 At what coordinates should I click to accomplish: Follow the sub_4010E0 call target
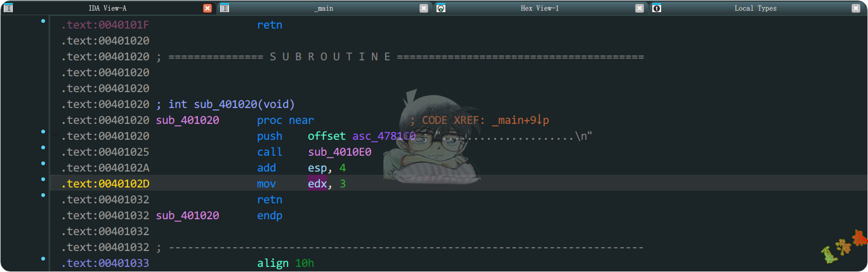339,152
